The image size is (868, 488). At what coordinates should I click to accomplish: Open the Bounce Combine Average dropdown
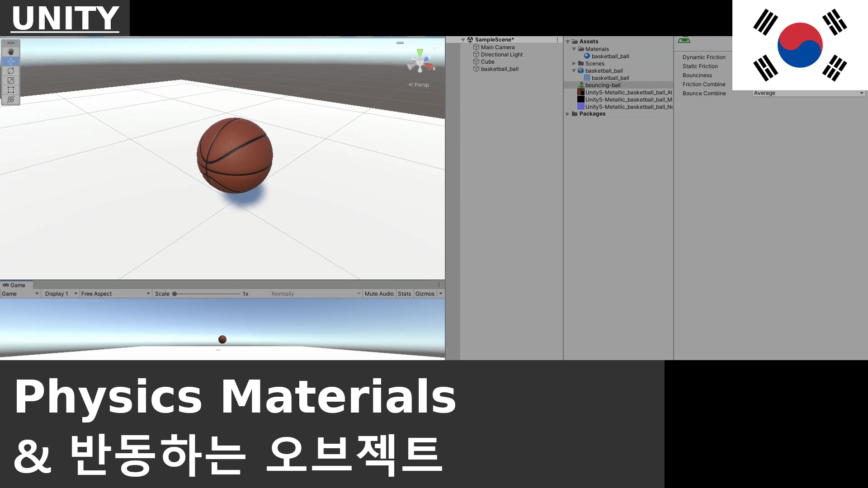tap(809, 93)
